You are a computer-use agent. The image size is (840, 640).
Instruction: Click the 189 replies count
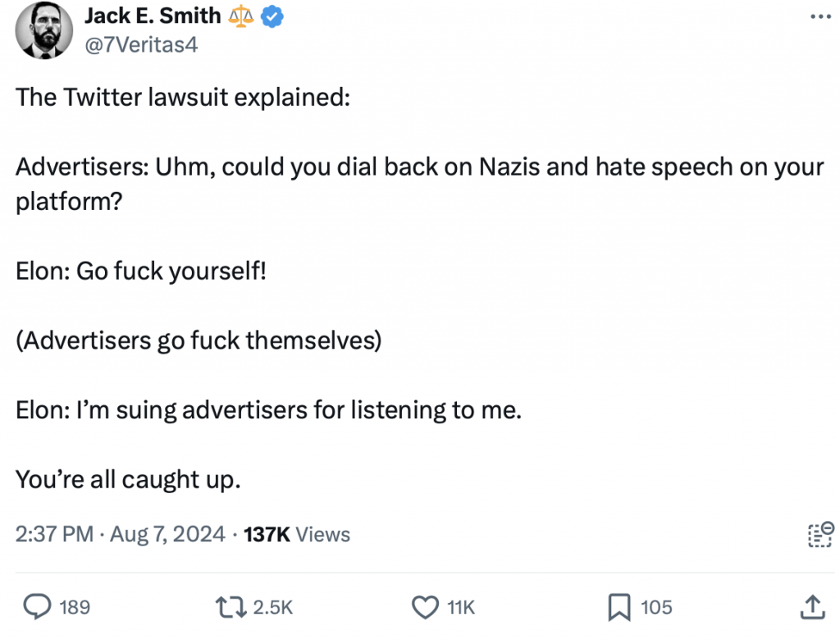pyautogui.click(x=75, y=607)
